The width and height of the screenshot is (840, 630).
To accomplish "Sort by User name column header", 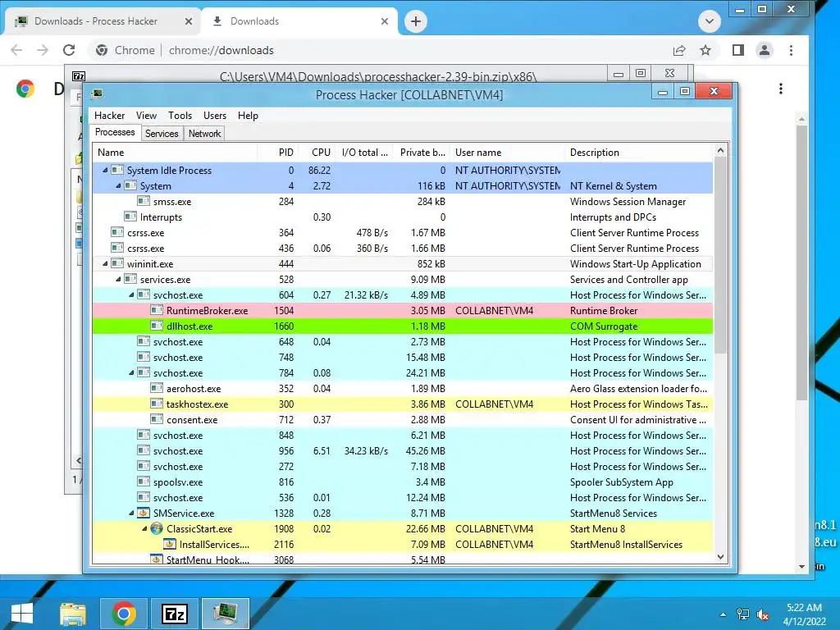I will 508,152.
